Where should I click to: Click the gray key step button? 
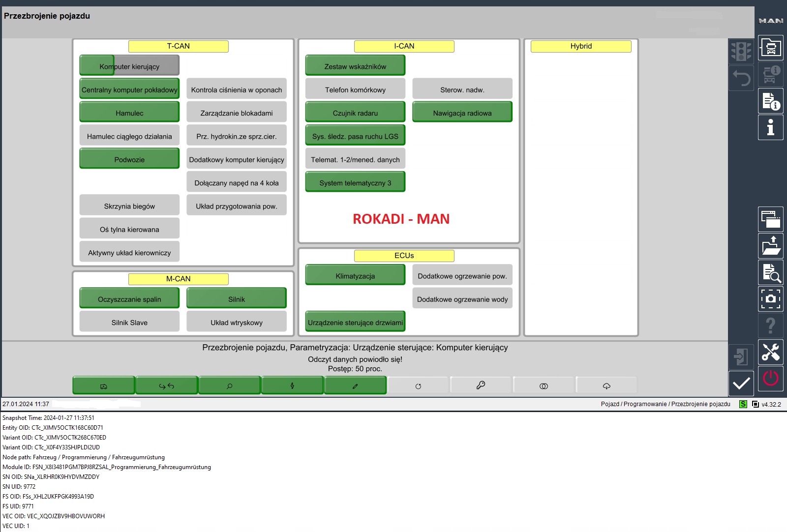point(481,385)
